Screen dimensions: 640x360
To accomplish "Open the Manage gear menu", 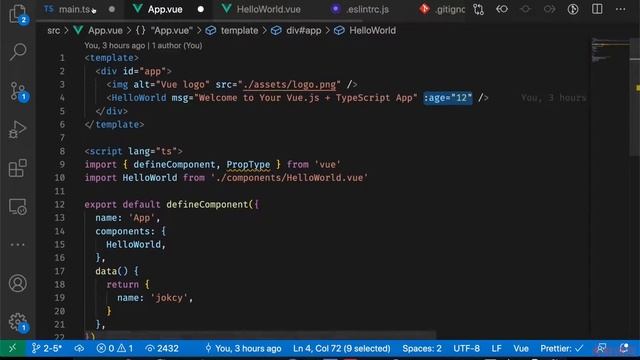I will point(18,322).
